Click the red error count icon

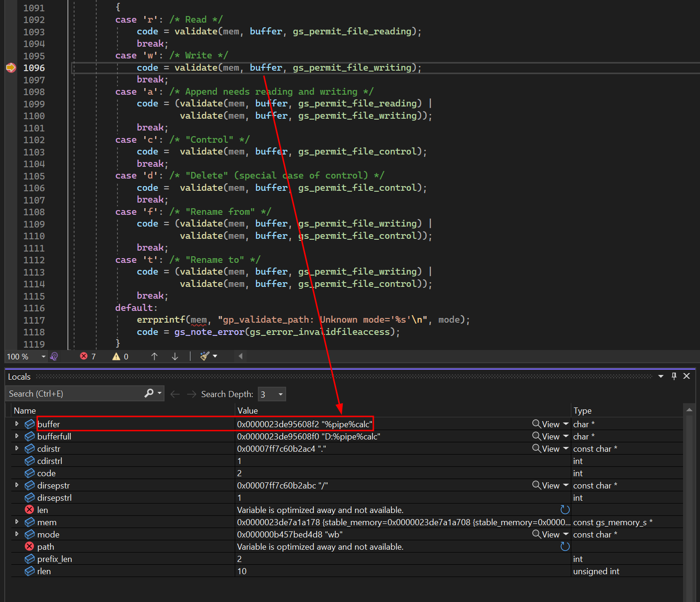pos(84,356)
